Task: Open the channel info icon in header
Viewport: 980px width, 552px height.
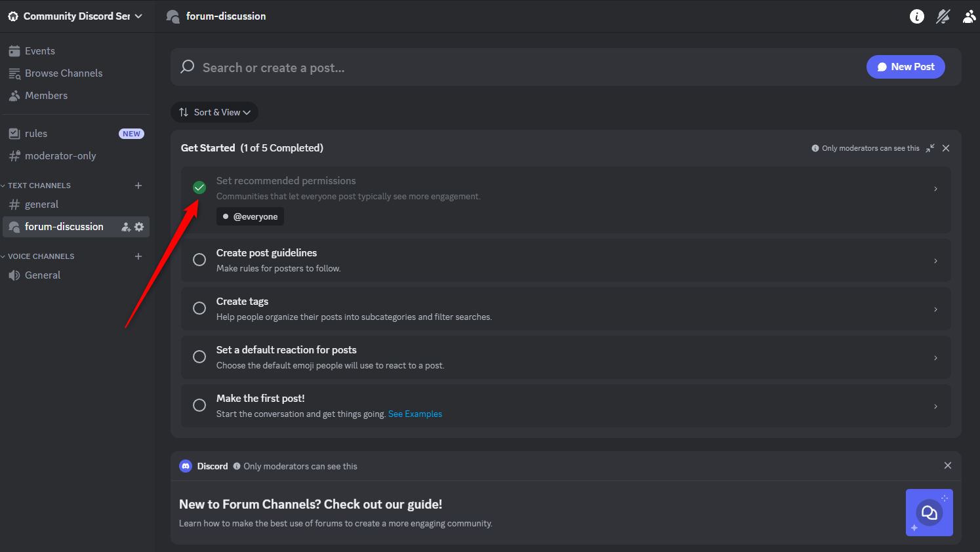Action: tap(917, 16)
